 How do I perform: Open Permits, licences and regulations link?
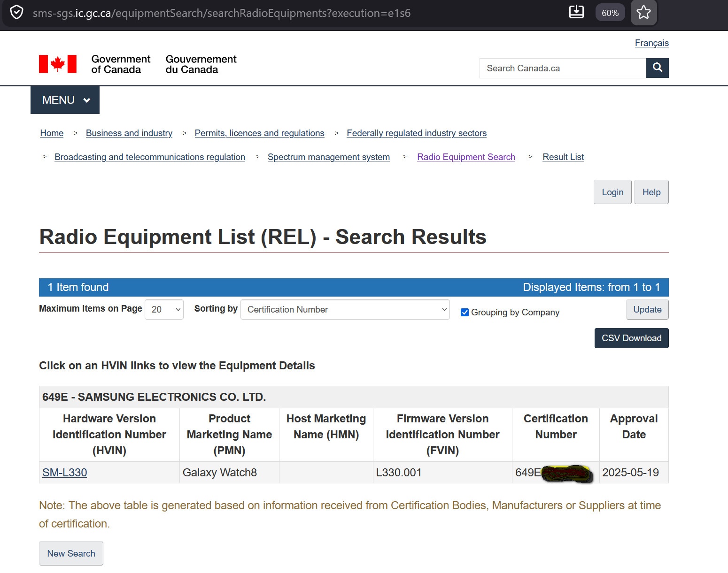point(259,133)
